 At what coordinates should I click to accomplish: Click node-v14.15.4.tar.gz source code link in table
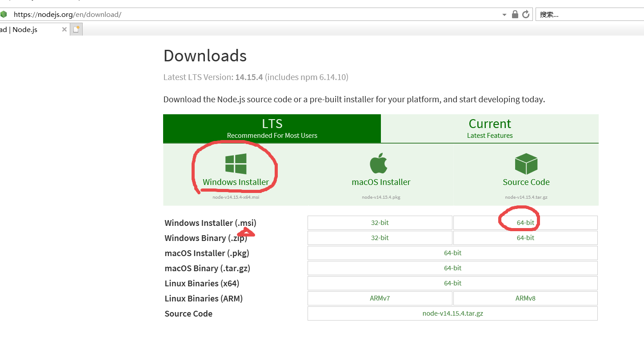[x=452, y=313]
